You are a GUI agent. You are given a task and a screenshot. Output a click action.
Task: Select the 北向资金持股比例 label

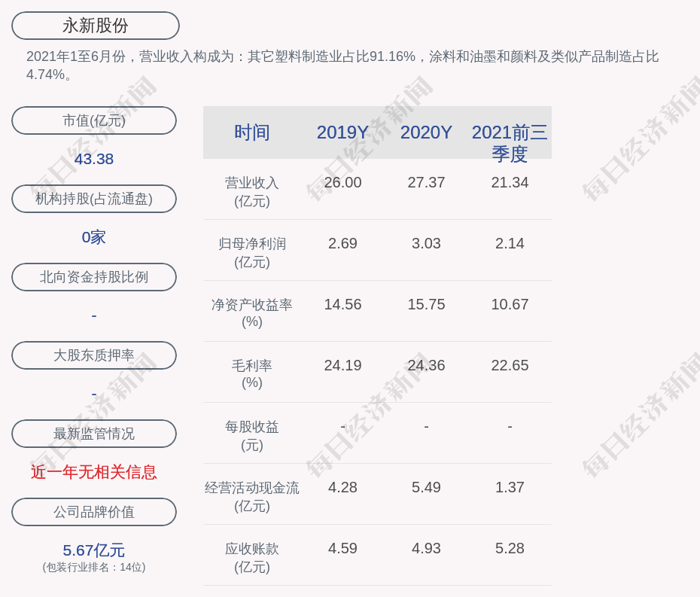point(94,277)
